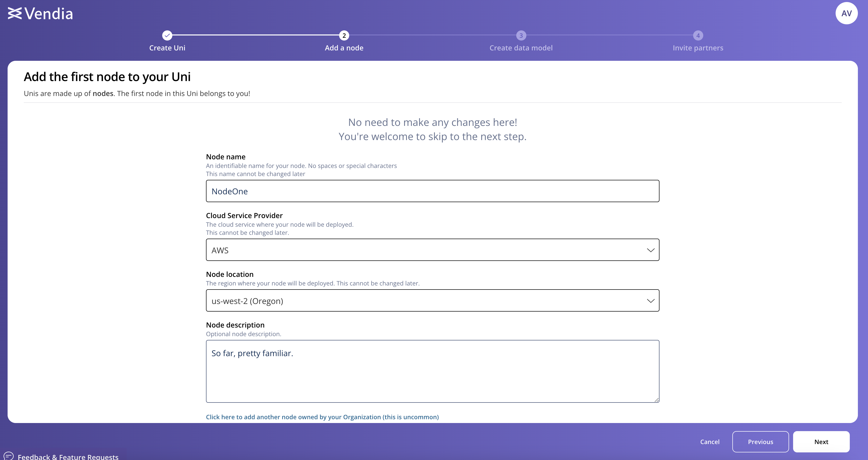Click add another node link
The height and width of the screenshot is (460, 868).
[x=322, y=416]
